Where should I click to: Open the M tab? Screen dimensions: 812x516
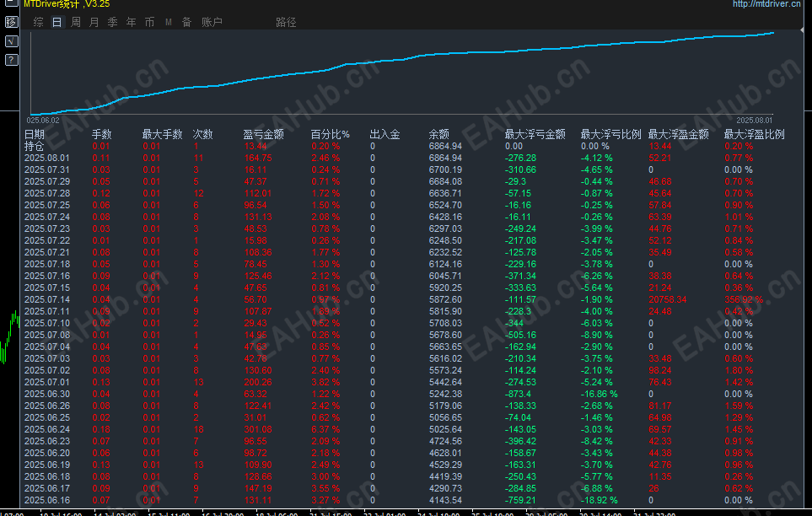[169, 22]
